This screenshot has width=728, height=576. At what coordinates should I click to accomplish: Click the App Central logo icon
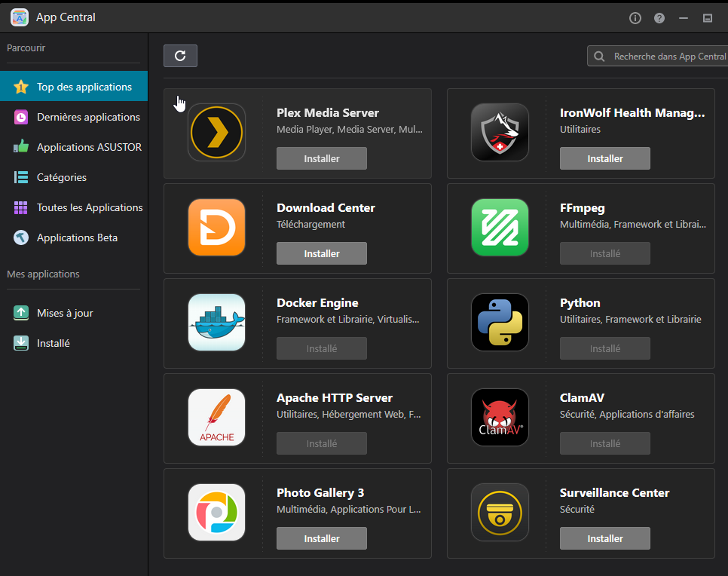pos(20,17)
